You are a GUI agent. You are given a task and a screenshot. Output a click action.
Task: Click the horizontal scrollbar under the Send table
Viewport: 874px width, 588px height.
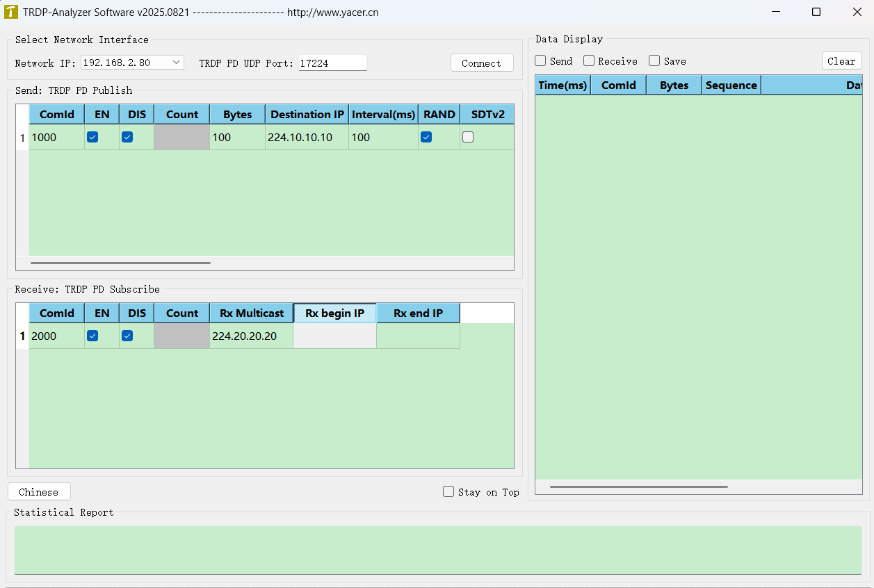120,263
